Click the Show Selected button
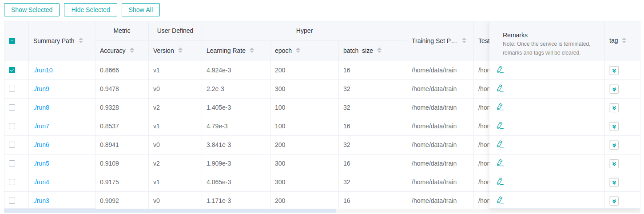This screenshot has height=214, width=644. click(x=32, y=10)
